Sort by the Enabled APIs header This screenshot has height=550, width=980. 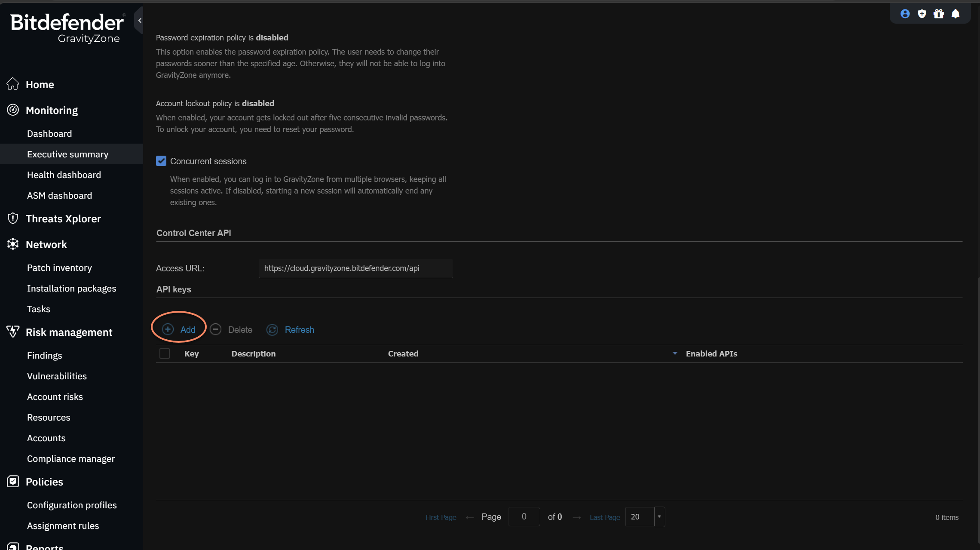click(711, 353)
